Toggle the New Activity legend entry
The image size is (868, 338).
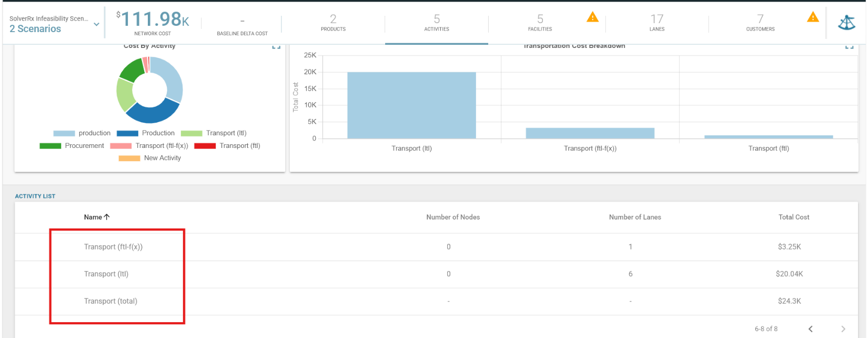(x=150, y=158)
